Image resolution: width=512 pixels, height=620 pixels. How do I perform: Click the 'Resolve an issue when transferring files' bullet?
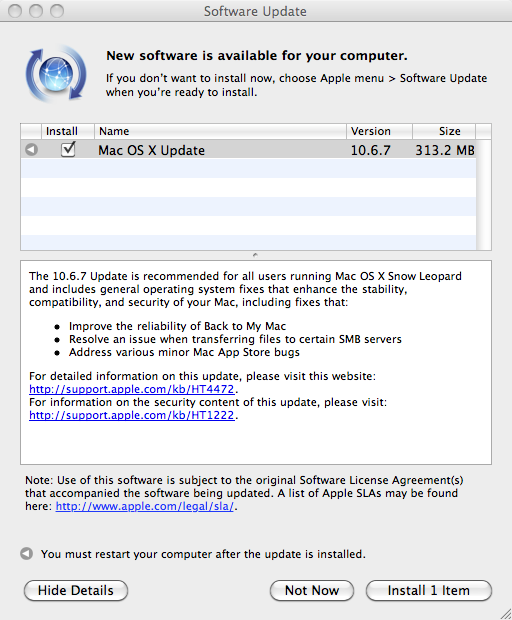235,339
